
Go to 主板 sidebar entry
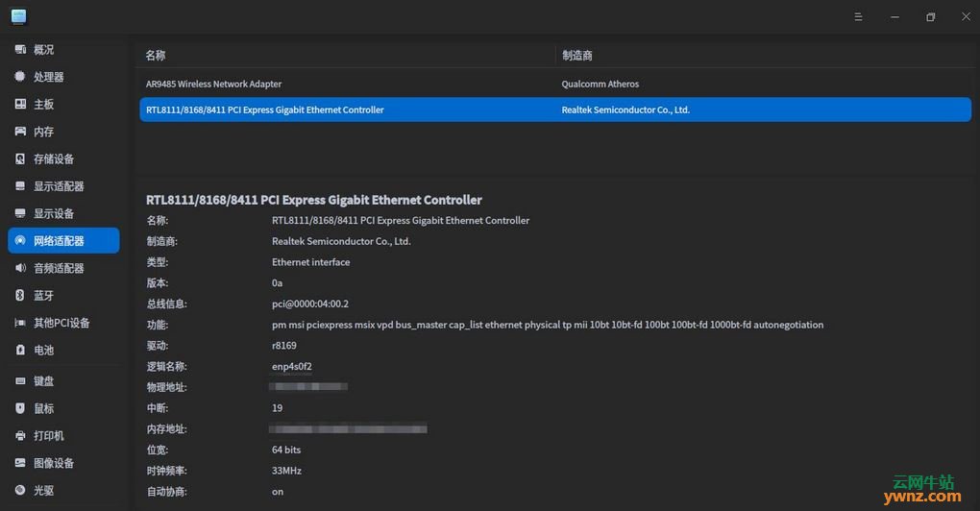(63, 105)
